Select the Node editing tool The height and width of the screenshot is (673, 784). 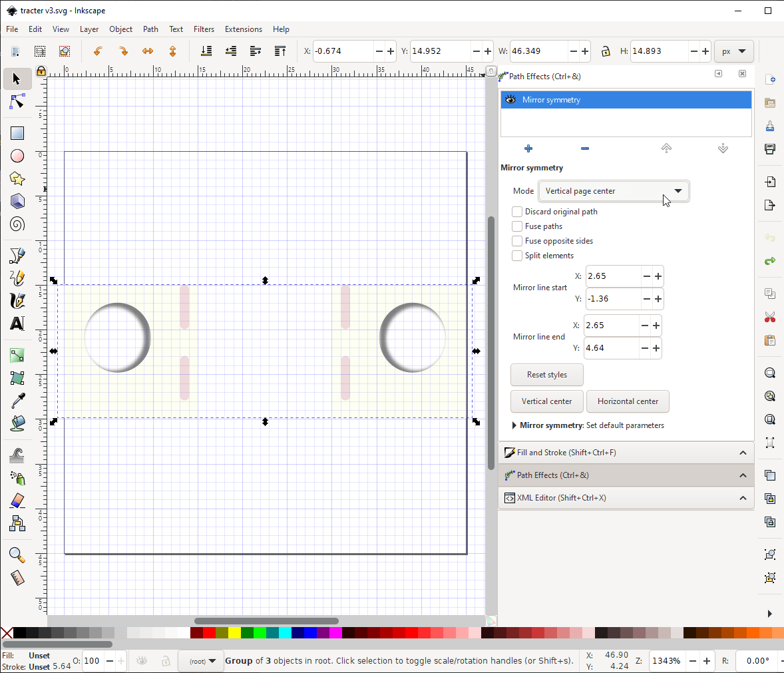tap(17, 102)
